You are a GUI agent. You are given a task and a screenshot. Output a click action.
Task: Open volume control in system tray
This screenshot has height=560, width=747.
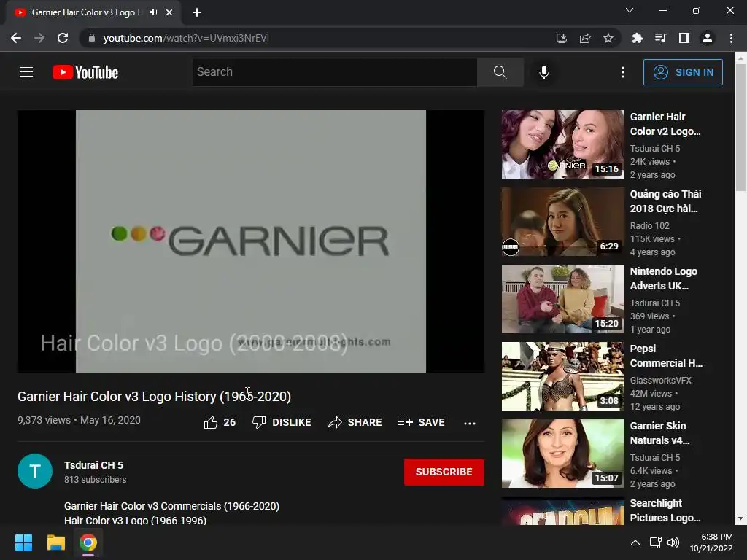(673, 542)
